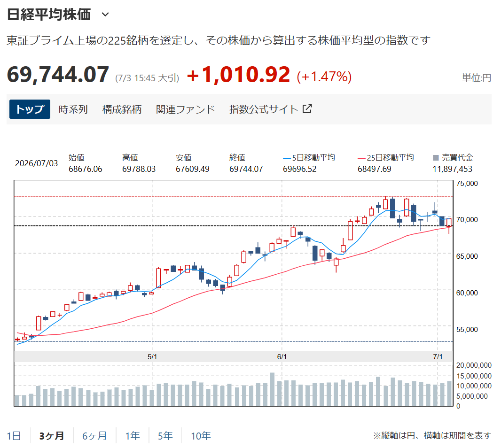Click the 7/1 date marker on chart axis

438,357
